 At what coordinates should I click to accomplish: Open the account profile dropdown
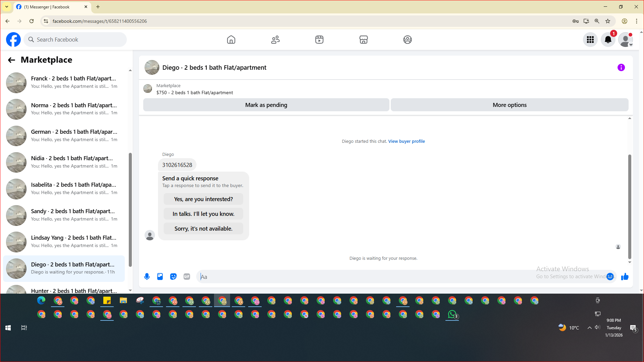point(626,40)
